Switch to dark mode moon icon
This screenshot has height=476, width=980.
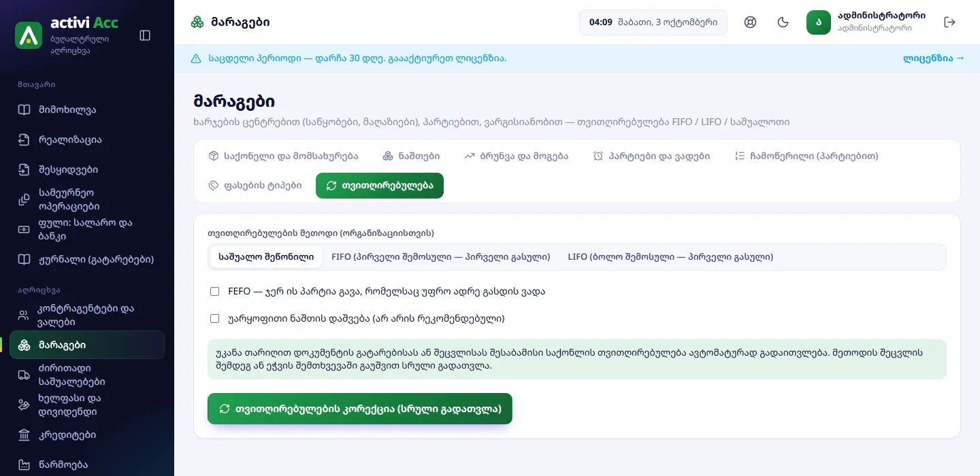(x=783, y=22)
